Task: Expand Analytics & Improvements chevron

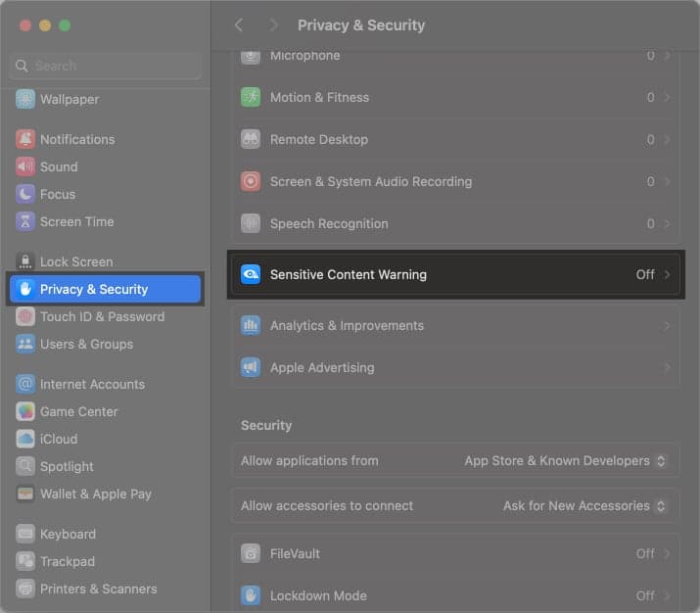Action: tap(667, 325)
